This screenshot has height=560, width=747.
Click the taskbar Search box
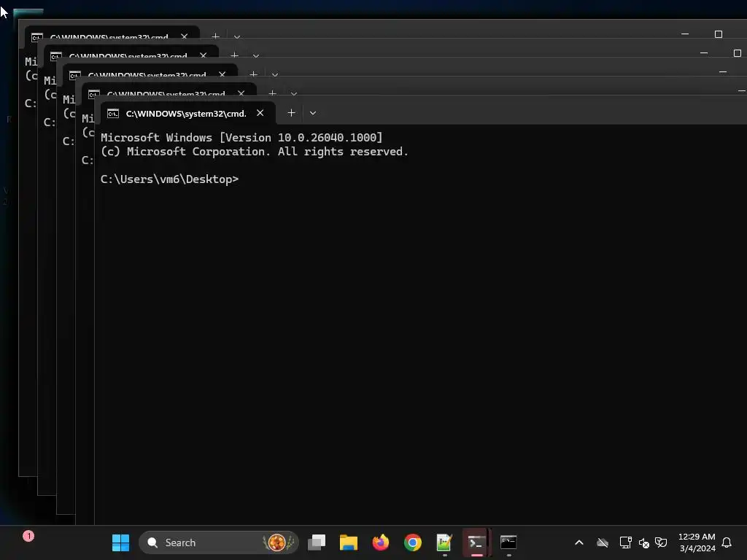219,542
